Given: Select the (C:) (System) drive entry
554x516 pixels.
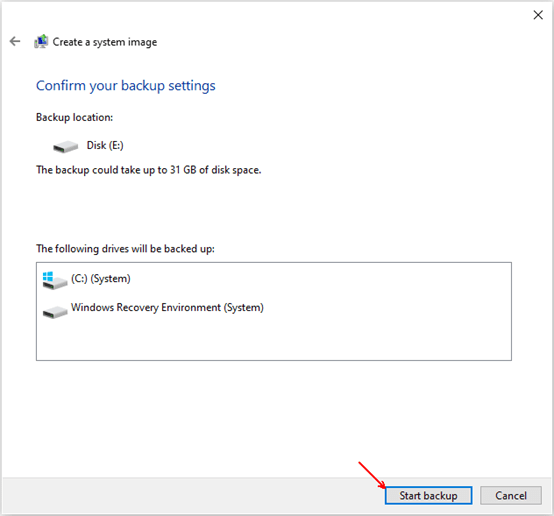Looking at the screenshot, I should [101, 279].
